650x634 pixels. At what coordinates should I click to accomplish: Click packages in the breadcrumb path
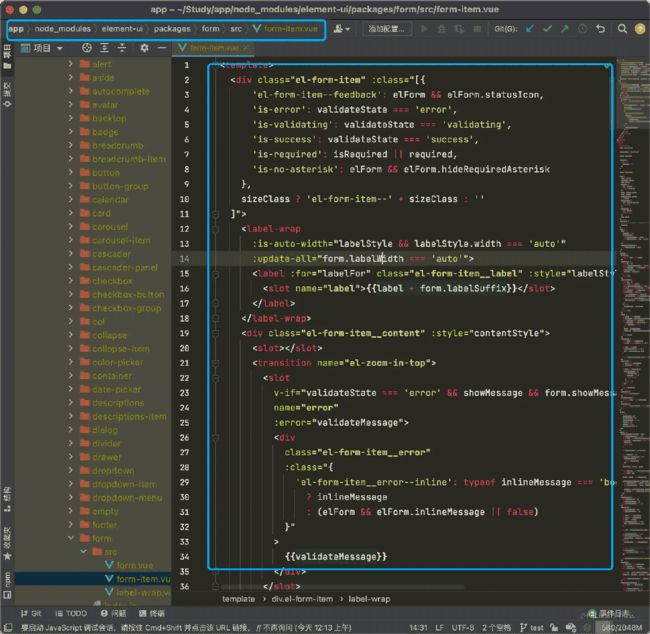tap(172, 29)
